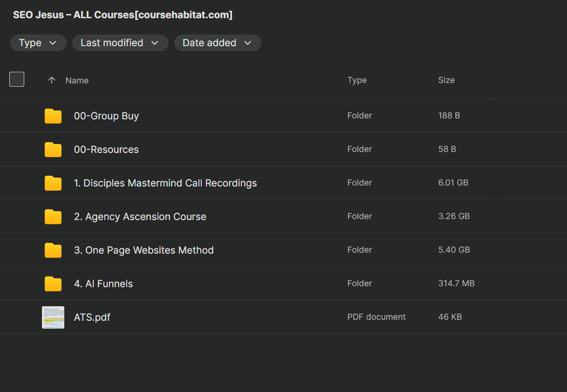This screenshot has height=392, width=567.
Task: Click the SEO Jesus folder title
Action: point(123,15)
